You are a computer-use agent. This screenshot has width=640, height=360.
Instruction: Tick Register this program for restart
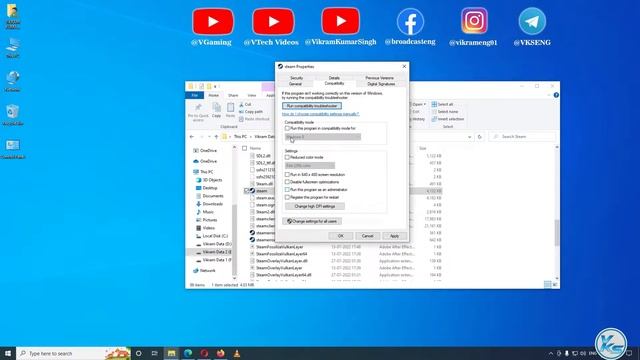(287, 197)
